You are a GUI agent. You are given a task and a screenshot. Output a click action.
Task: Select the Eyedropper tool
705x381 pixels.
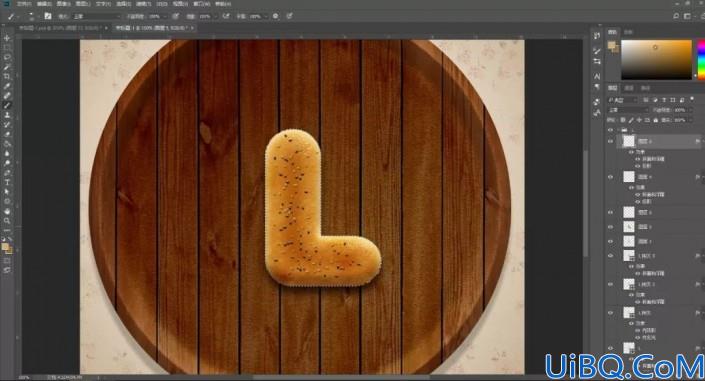(7, 86)
